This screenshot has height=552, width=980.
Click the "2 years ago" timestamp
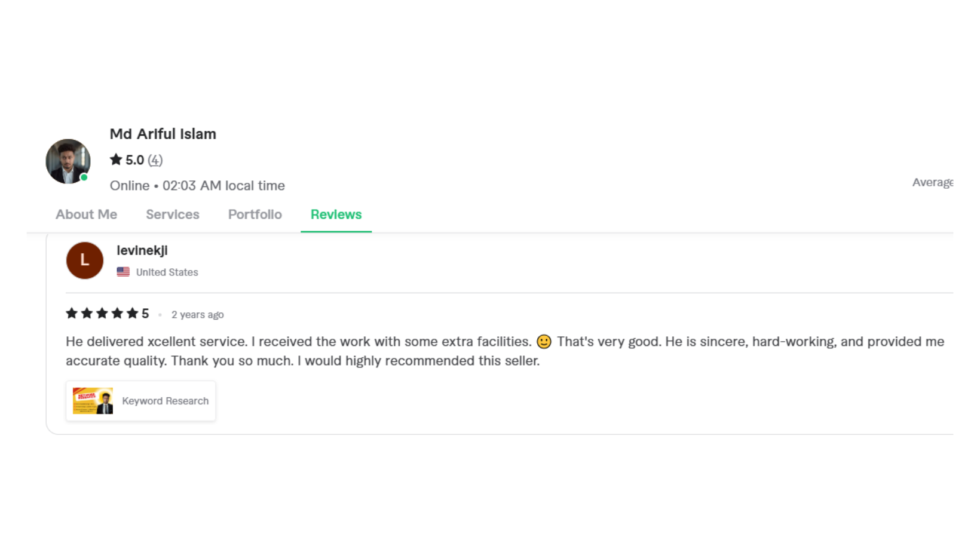(197, 315)
